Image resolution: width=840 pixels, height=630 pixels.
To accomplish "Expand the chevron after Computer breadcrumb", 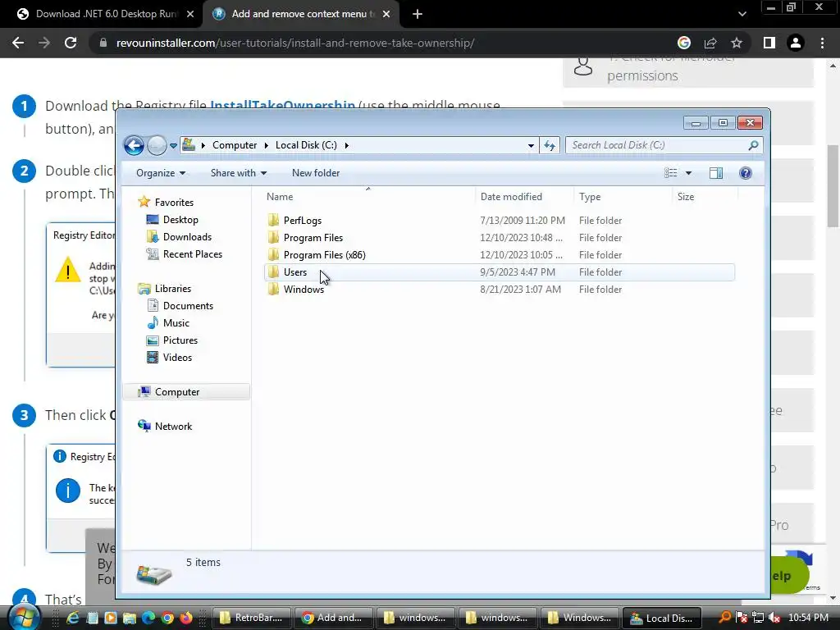I will point(267,145).
